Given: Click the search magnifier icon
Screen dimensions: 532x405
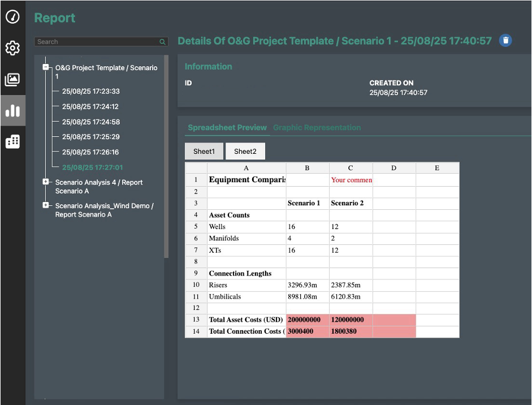Looking at the screenshot, I should point(162,42).
